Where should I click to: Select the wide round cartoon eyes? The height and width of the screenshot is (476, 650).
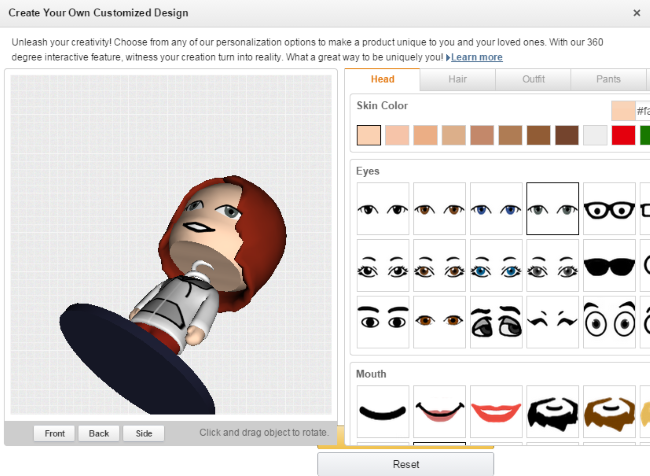click(x=609, y=323)
